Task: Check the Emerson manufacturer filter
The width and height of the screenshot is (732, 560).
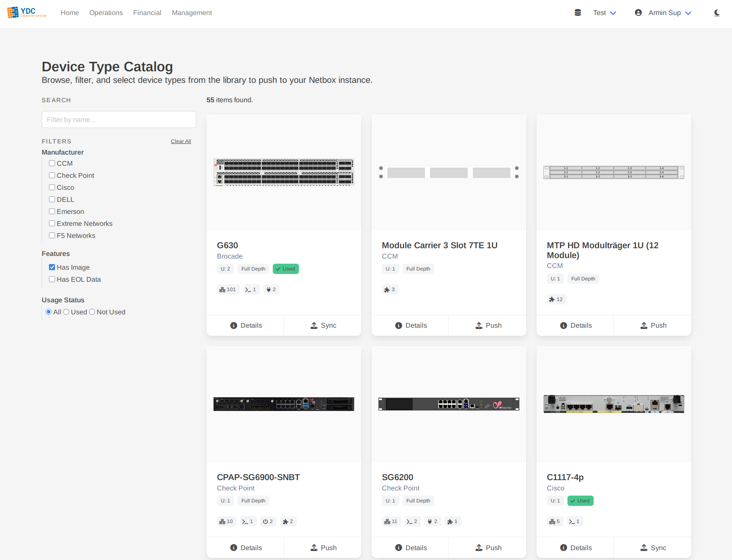Action: (x=52, y=211)
